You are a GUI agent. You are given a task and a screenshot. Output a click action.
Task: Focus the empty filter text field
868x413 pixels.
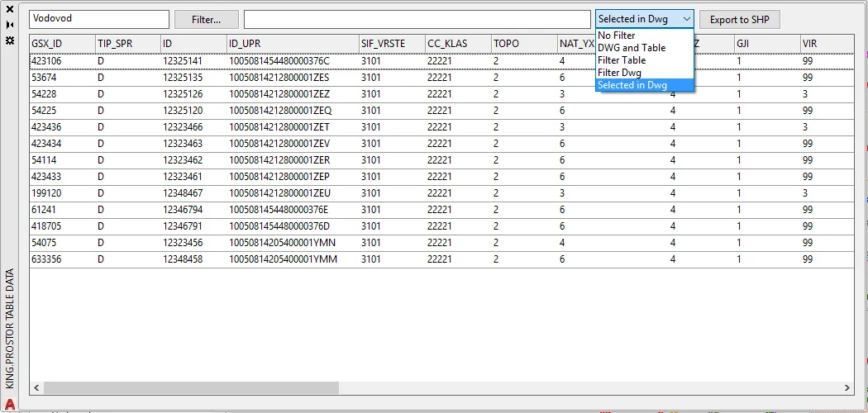tap(417, 19)
